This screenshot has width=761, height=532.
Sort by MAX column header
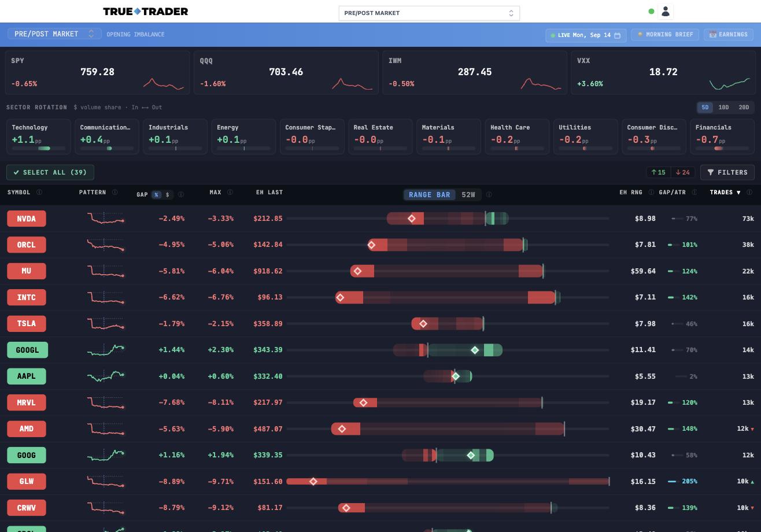click(x=215, y=193)
